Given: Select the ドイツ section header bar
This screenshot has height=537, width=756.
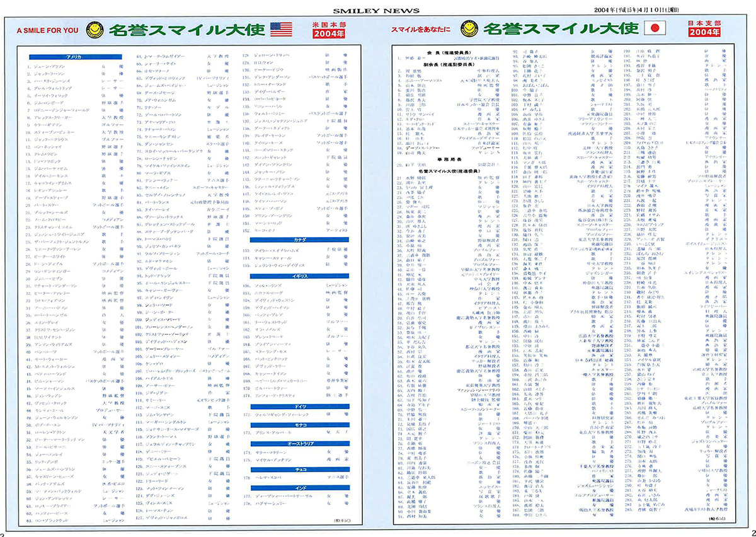Looking at the screenshot, I should coord(299,407).
